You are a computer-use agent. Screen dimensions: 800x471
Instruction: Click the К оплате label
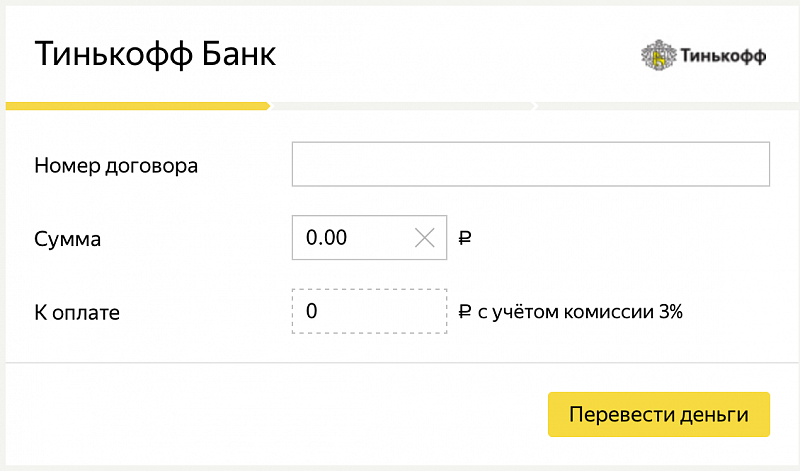(x=77, y=312)
